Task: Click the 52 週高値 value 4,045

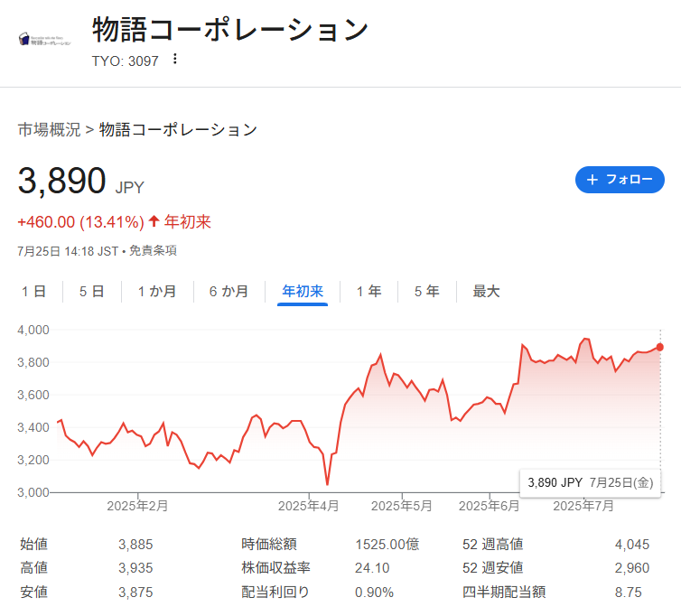Action: (632, 545)
